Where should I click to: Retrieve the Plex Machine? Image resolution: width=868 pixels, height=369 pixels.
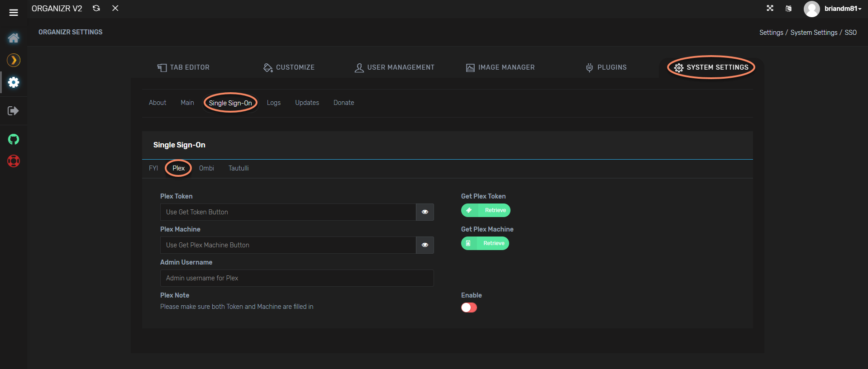485,243
